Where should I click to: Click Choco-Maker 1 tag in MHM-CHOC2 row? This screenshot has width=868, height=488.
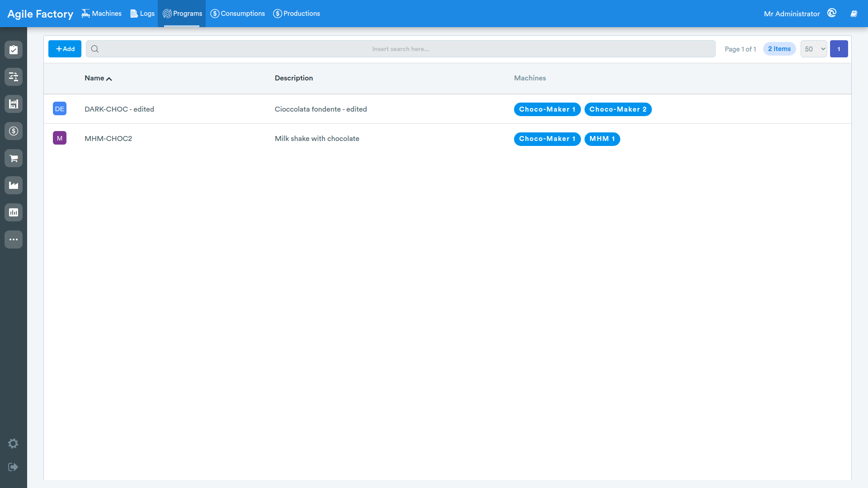click(547, 139)
